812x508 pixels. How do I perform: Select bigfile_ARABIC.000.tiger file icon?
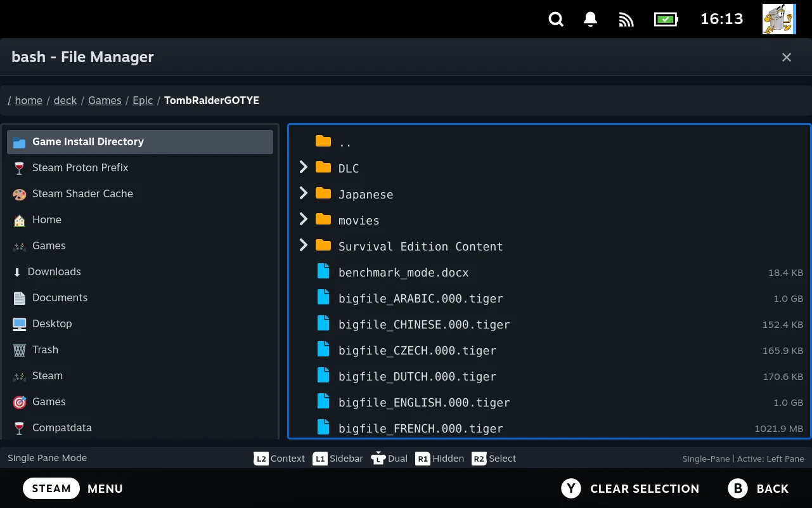tap(323, 297)
